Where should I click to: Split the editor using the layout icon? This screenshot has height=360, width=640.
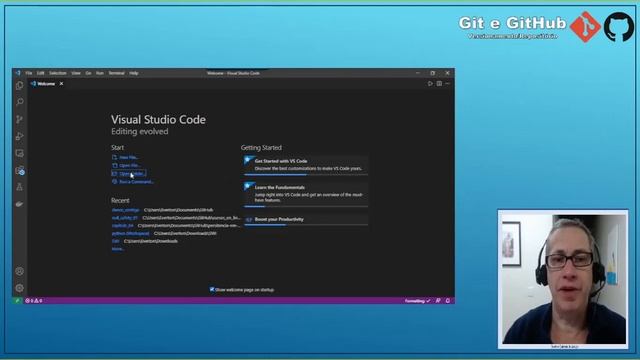tap(439, 84)
